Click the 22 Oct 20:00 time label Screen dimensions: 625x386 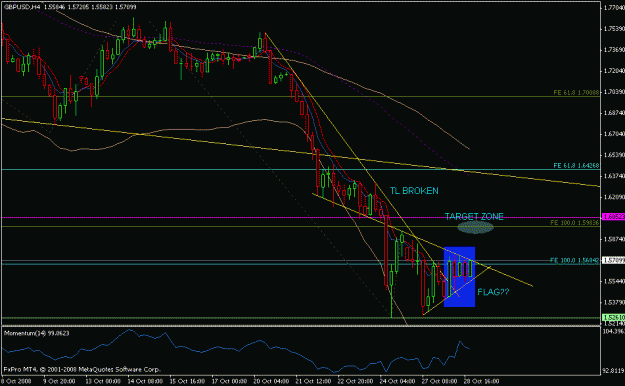(x=355, y=381)
